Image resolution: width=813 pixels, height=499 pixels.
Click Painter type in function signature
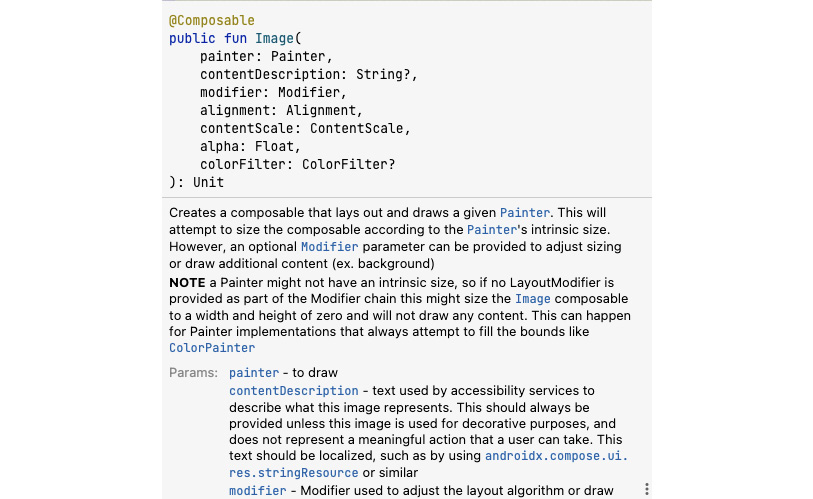[298, 56]
